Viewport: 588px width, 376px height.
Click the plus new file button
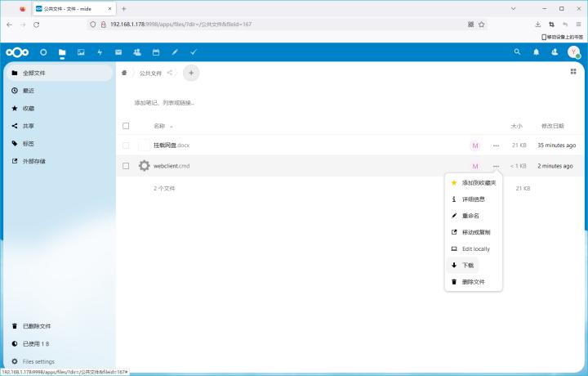[191, 73]
